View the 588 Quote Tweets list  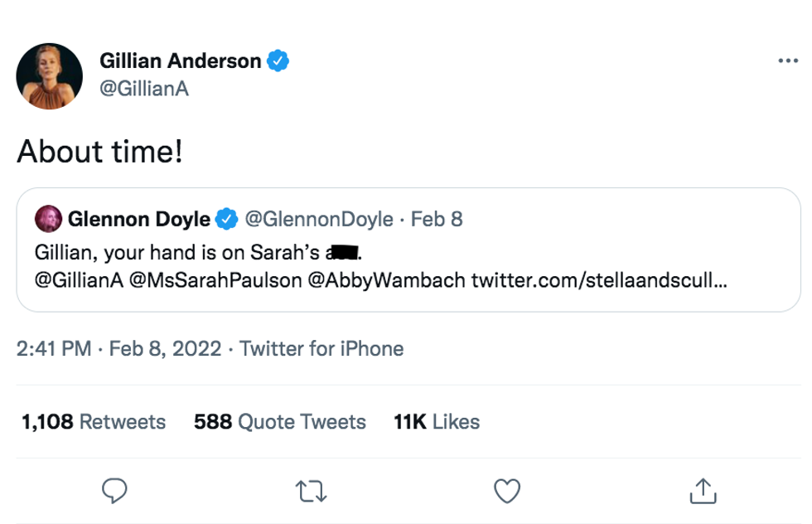(x=279, y=422)
